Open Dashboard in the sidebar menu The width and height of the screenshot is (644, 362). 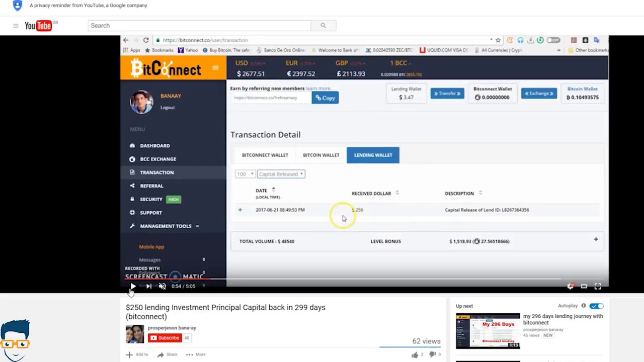tap(154, 146)
